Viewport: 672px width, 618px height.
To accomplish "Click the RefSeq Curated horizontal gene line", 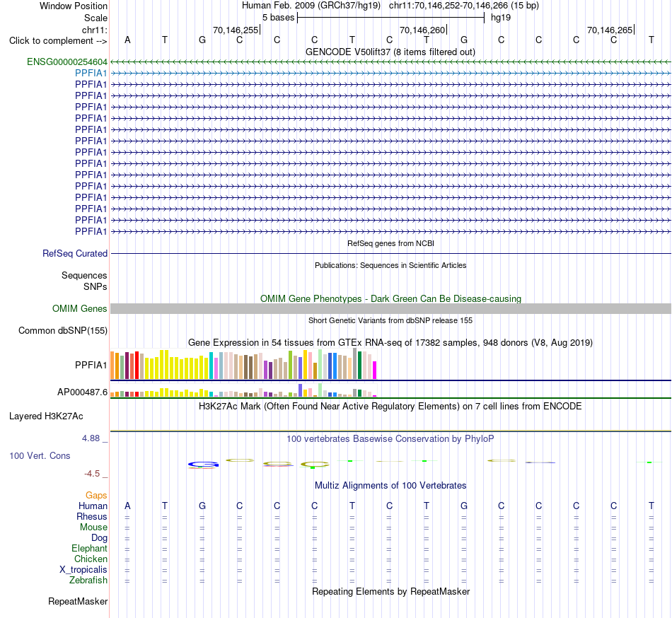I will pyautogui.click(x=390, y=254).
